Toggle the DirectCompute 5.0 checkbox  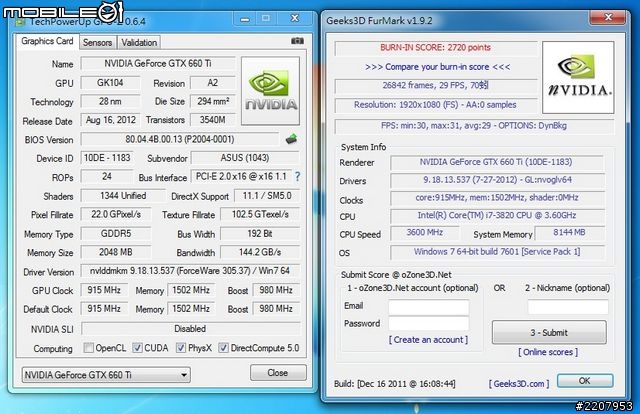click(223, 348)
